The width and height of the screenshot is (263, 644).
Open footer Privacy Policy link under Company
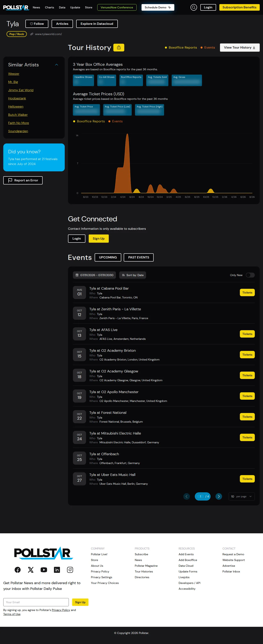coord(100,571)
